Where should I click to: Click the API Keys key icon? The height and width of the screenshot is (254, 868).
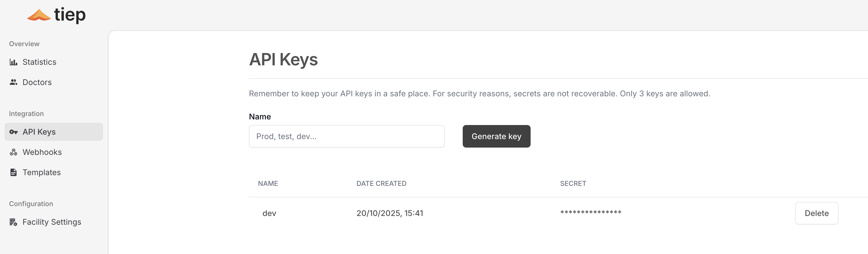click(14, 132)
